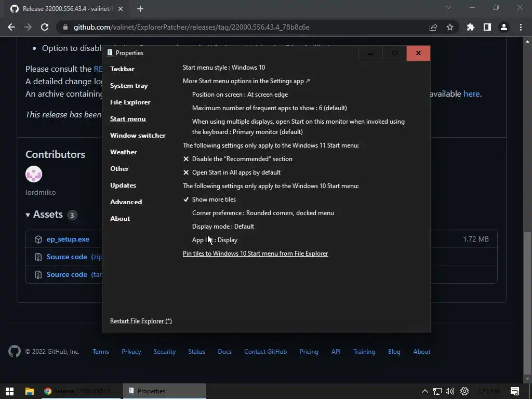Toggle Disable the "Recommended" section

(238, 159)
